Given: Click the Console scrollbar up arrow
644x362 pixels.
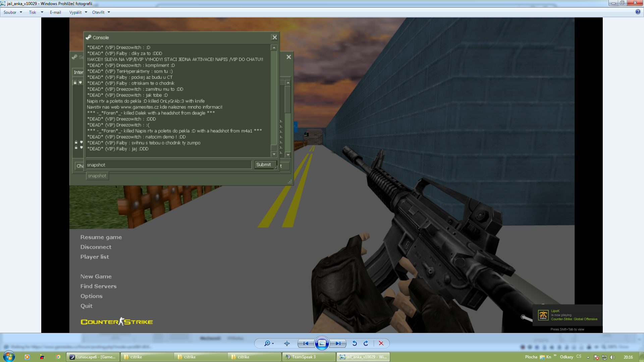Looking at the screenshot, I should coord(274,48).
